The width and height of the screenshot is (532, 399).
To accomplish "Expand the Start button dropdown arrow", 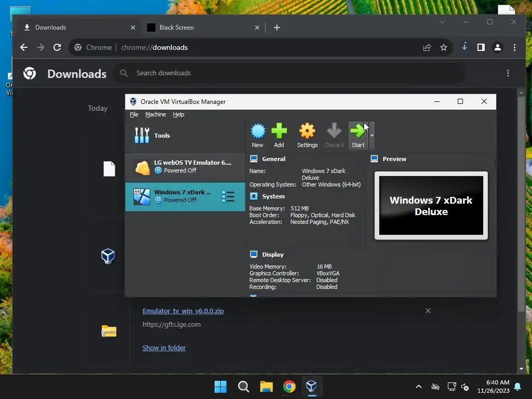I will click(372, 136).
